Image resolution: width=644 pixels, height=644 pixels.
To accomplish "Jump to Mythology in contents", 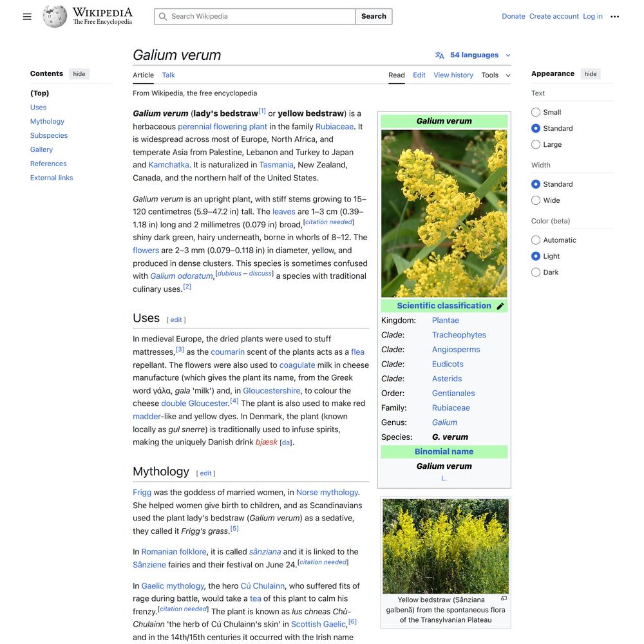I will 47,121.
